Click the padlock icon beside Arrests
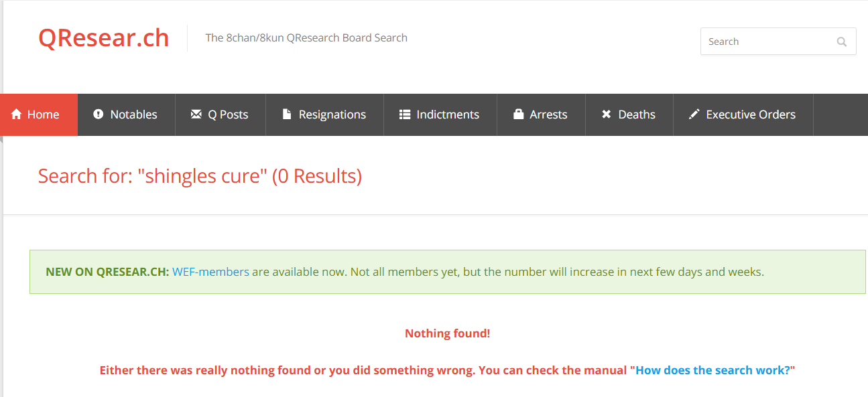Image resolution: width=868 pixels, height=397 pixels. [518, 114]
